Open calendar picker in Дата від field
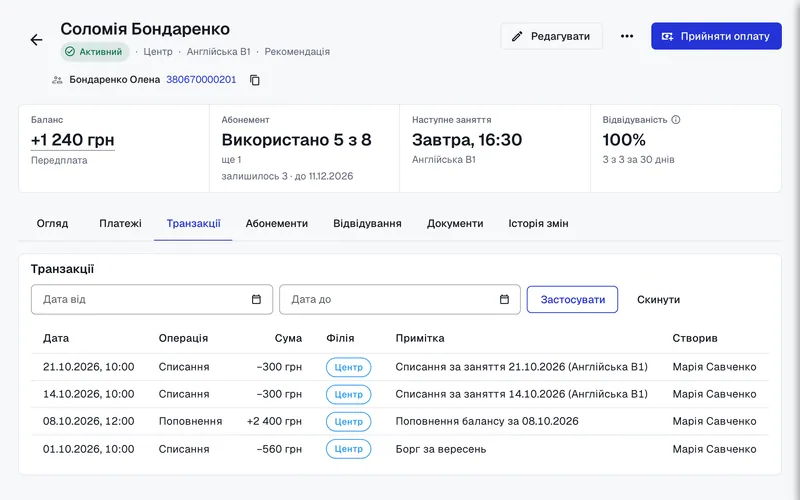The image size is (800, 500). pyautogui.click(x=256, y=299)
